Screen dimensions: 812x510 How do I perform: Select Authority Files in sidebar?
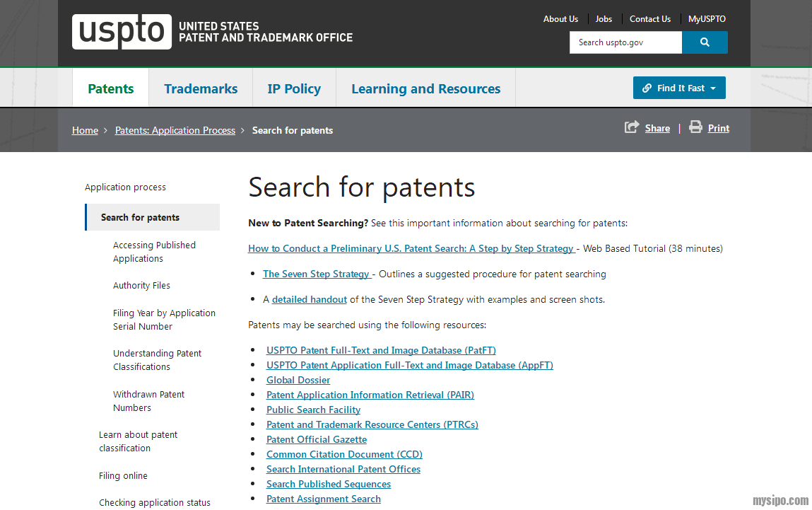[x=141, y=286]
